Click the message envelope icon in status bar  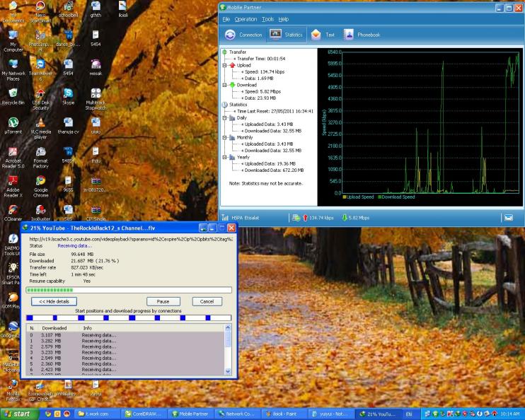click(509, 218)
